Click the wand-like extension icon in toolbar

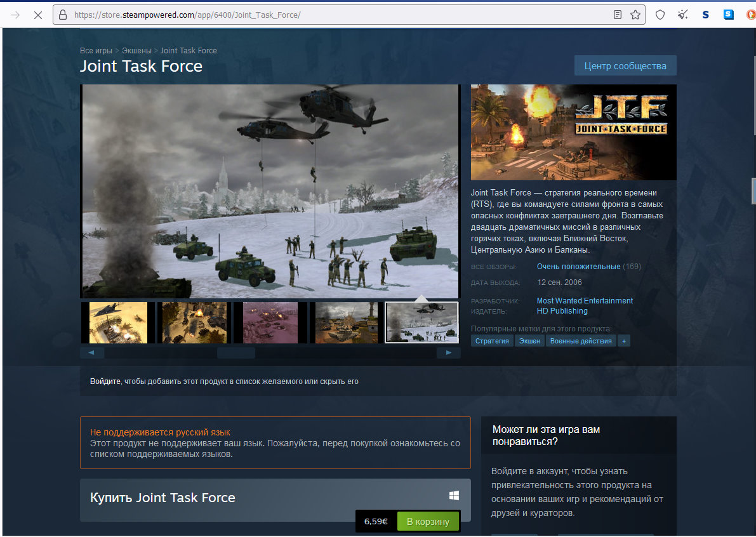(683, 15)
